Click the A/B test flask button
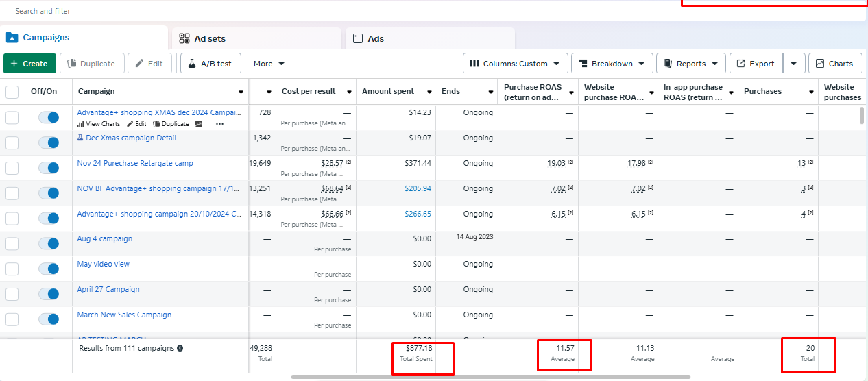 pyautogui.click(x=209, y=64)
